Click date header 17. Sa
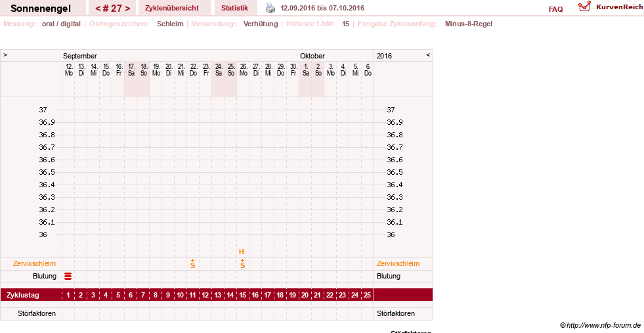The height and width of the screenshot is (333, 644). point(131,70)
